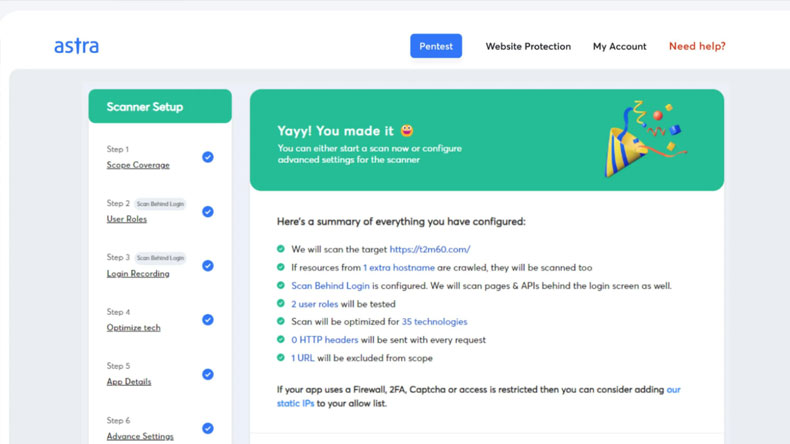The height and width of the screenshot is (444, 790).
Task: Open the Login Recording step
Action: click(138, 273)
